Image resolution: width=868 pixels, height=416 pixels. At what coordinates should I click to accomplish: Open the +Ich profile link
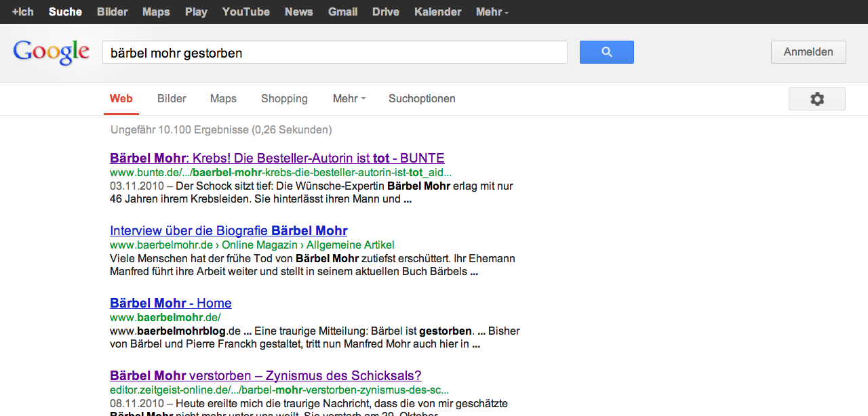click(23, 12)
